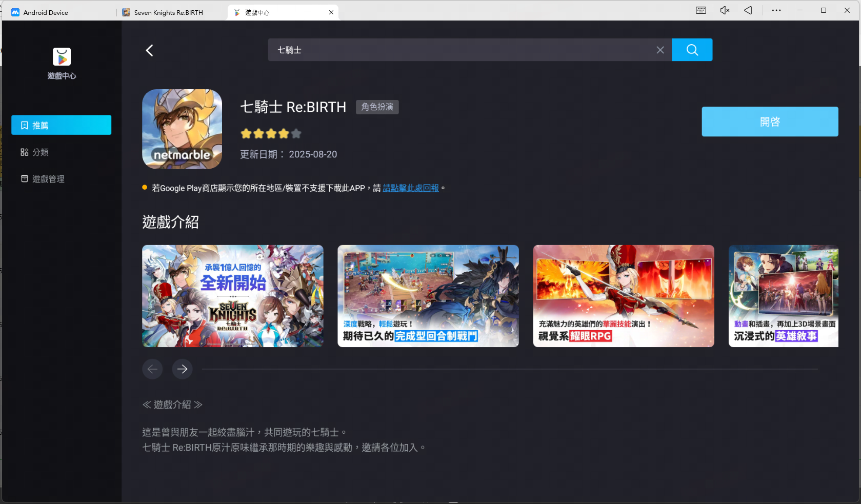Select 推薦 in the sidebar
This screenshot has width=861, height=504.
(61, 125)
